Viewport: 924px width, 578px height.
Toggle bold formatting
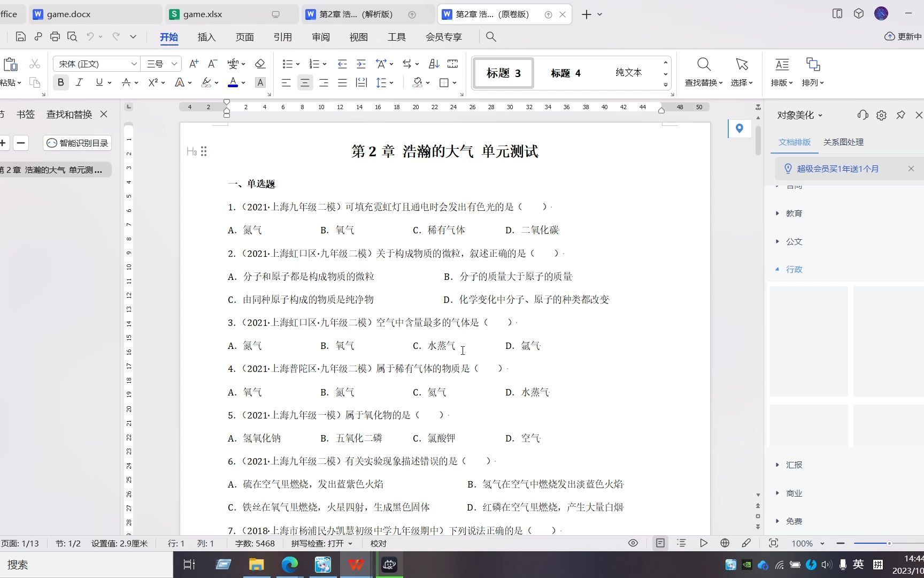click(x=60, y=82)
